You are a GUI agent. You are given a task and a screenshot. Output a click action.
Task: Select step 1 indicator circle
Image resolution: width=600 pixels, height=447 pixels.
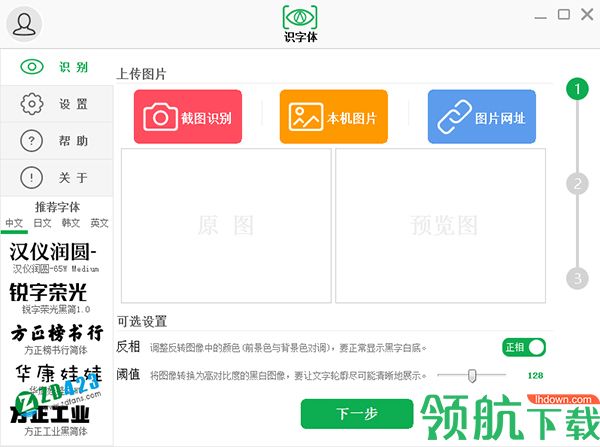pyautogui.click(x=577, y=89)
